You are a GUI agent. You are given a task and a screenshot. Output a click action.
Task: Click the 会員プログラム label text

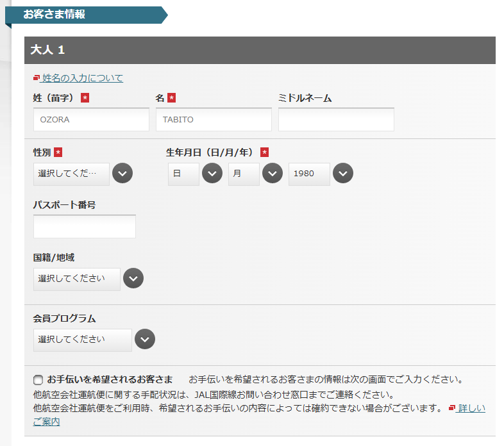pos(64,318)
